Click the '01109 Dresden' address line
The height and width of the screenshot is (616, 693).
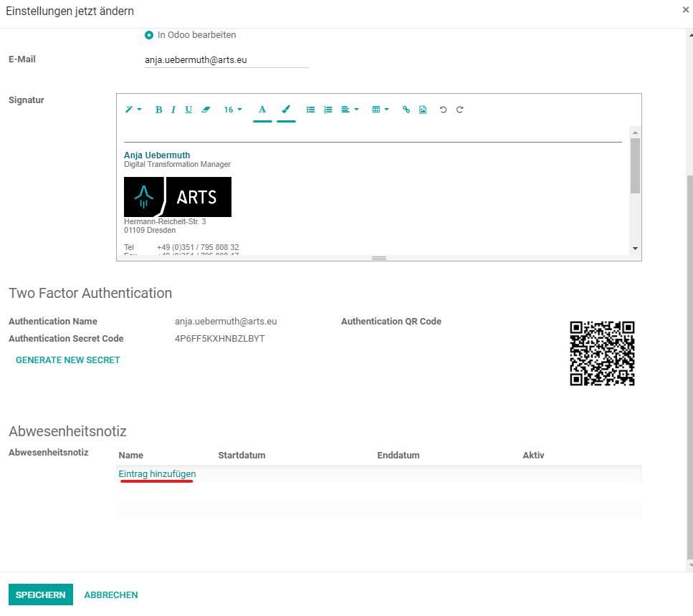click(150, 230)
